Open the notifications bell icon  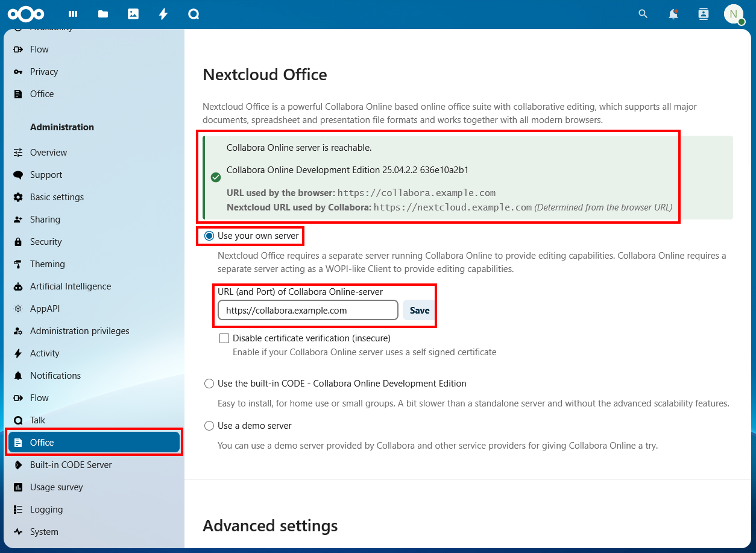[673, 14]
